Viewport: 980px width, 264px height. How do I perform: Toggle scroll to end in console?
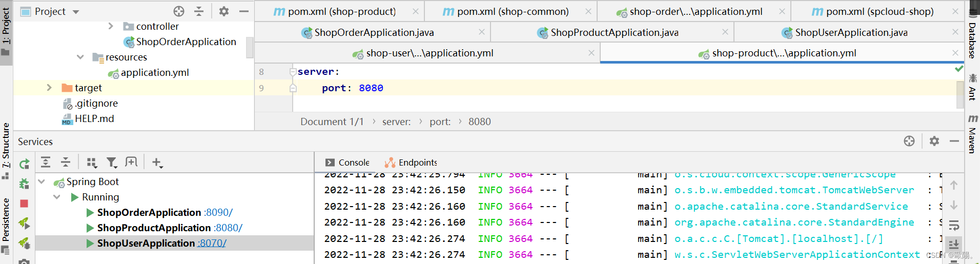click(x=954, y=244)
